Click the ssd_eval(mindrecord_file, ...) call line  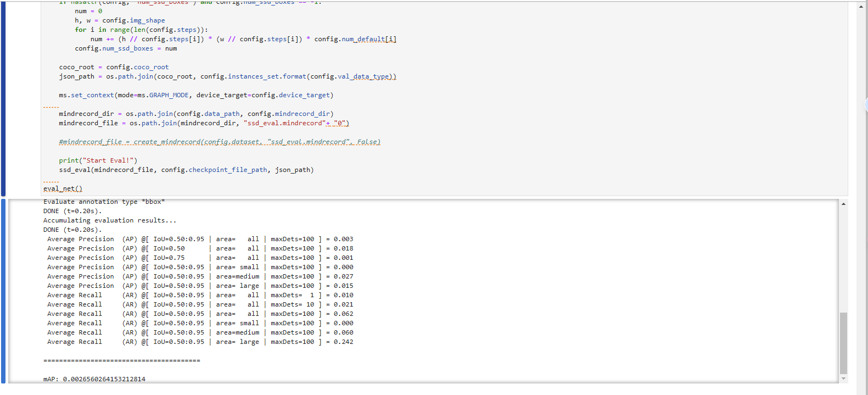(x=186, y=170)
